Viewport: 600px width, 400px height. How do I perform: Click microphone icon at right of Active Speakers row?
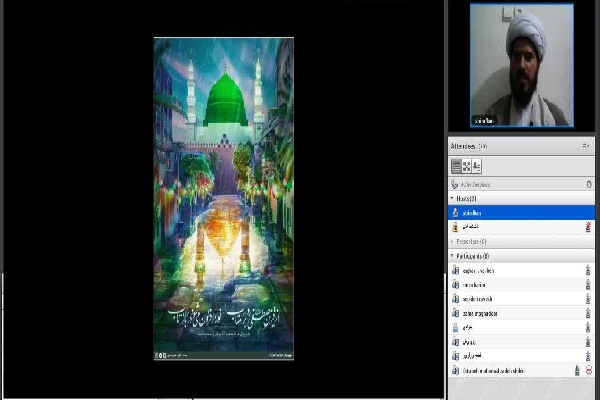click(589, 184)
